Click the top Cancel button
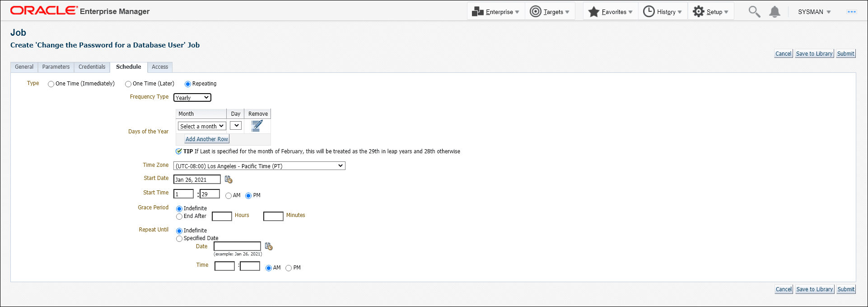The width and height of the screenshot is (868, 307). [784, 54]
